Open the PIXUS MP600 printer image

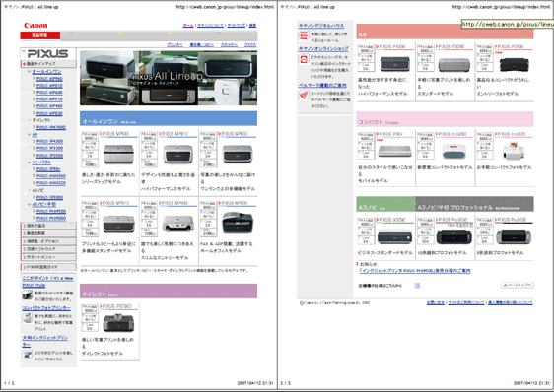238,154
